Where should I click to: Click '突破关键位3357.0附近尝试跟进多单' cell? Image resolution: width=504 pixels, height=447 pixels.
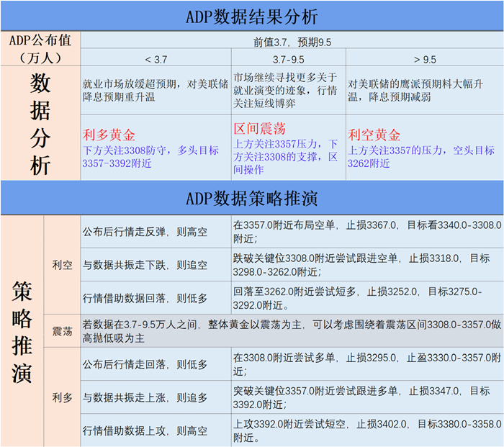tap(367, 397)
